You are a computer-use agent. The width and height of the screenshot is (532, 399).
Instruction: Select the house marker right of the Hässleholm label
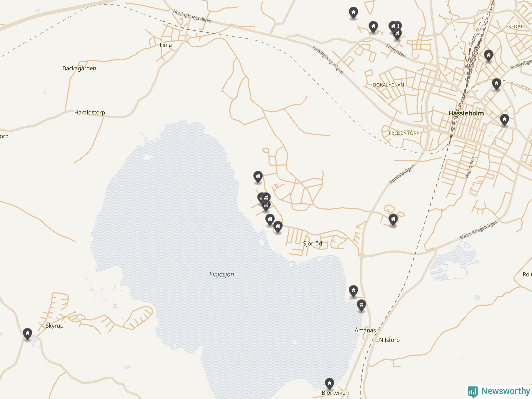click(x=504, y=120)
